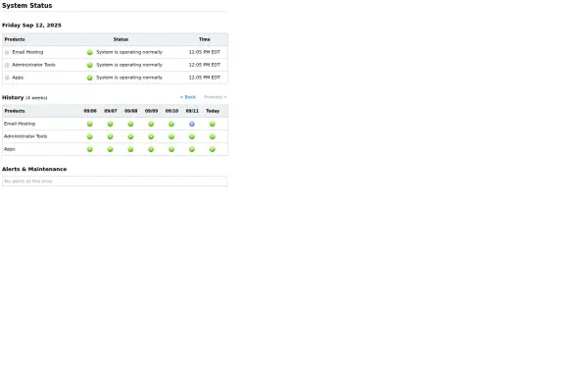The height and width of the screenshot is (368, 588).
Task: Click the green status icon for Administrator Tools
Action: pos(89,65)
